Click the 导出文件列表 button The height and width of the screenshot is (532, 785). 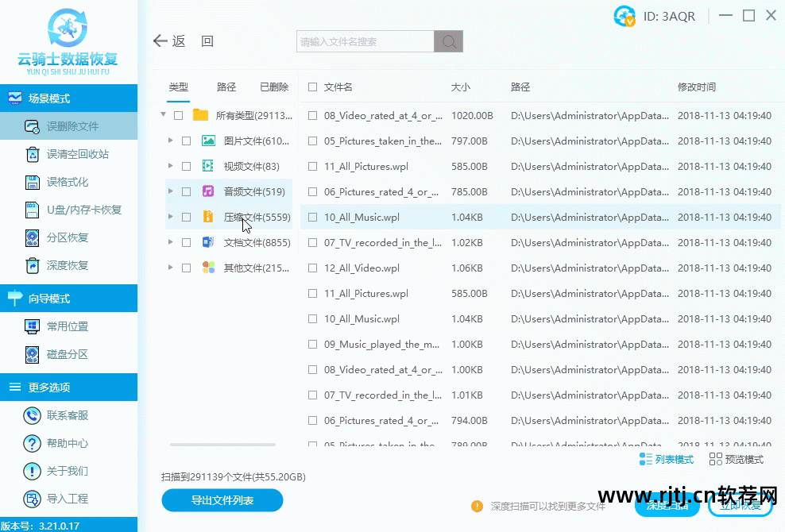click(222, 500)
